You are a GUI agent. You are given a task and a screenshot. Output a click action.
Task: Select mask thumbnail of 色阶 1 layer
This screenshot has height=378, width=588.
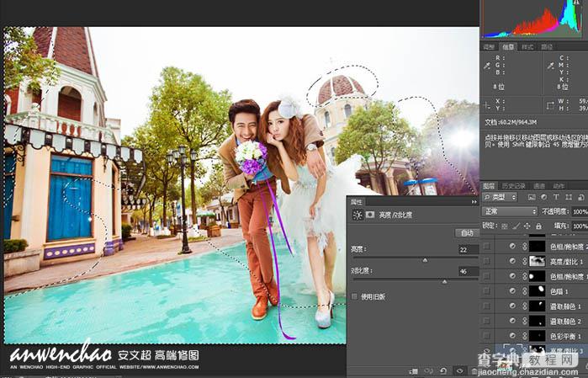click(x=537, y=291)
